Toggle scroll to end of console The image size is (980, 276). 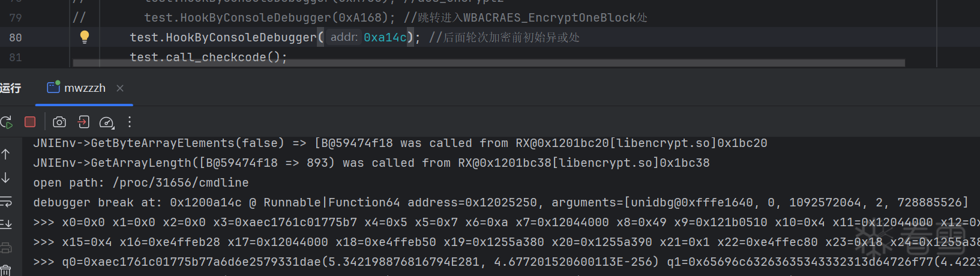[6, 224]
